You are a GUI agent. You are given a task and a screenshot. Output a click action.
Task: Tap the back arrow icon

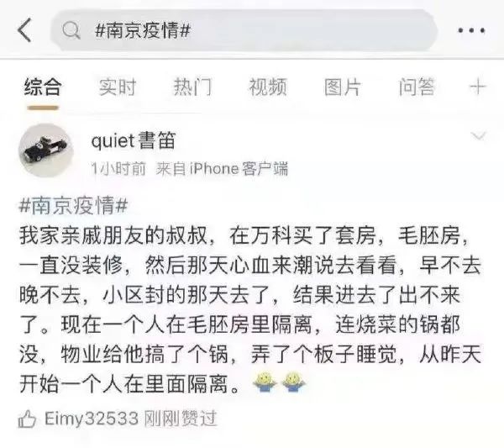coord(24,30)
